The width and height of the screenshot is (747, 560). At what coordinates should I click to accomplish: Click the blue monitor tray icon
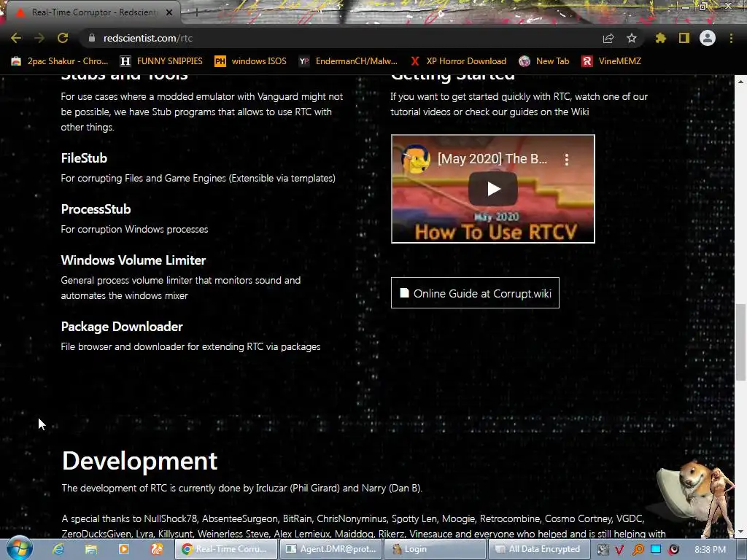(656, 549)
